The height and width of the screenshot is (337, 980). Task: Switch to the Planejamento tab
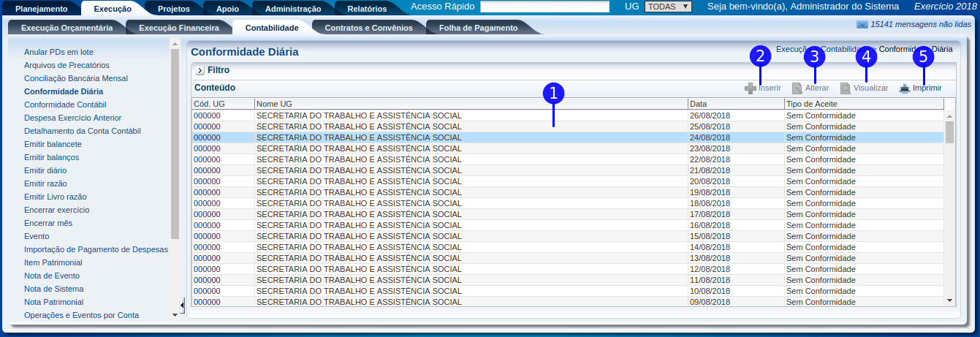[x=42, y=9]
